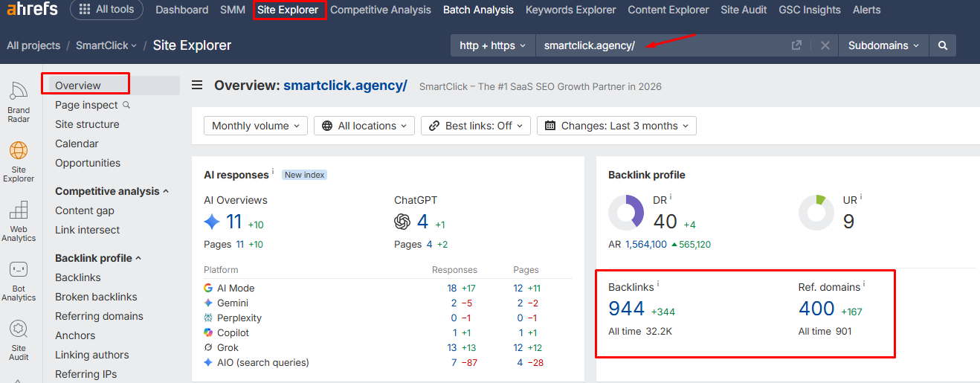Open Brand Radar in the sidebar
The image size is (980, 383).
tap(19, 101)
